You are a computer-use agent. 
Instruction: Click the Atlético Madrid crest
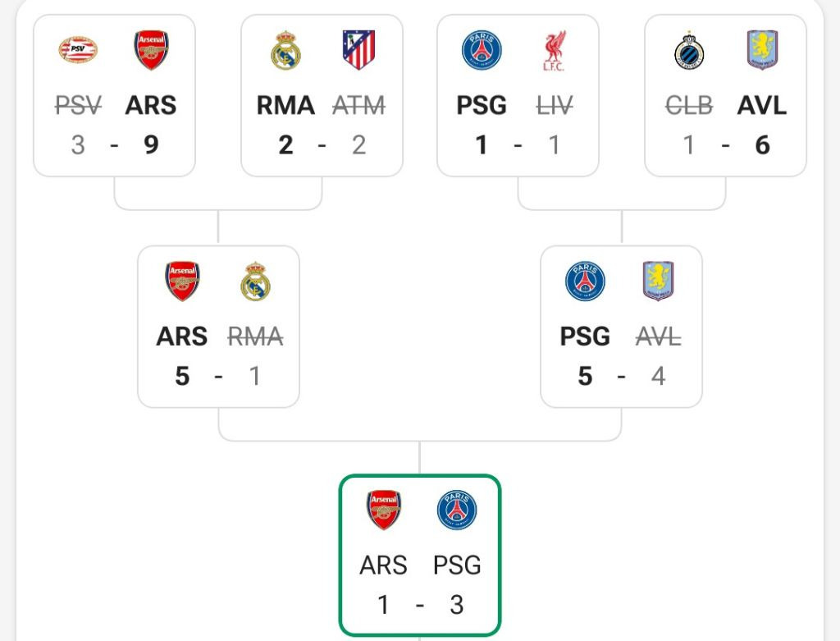click(x=358, y=50)
